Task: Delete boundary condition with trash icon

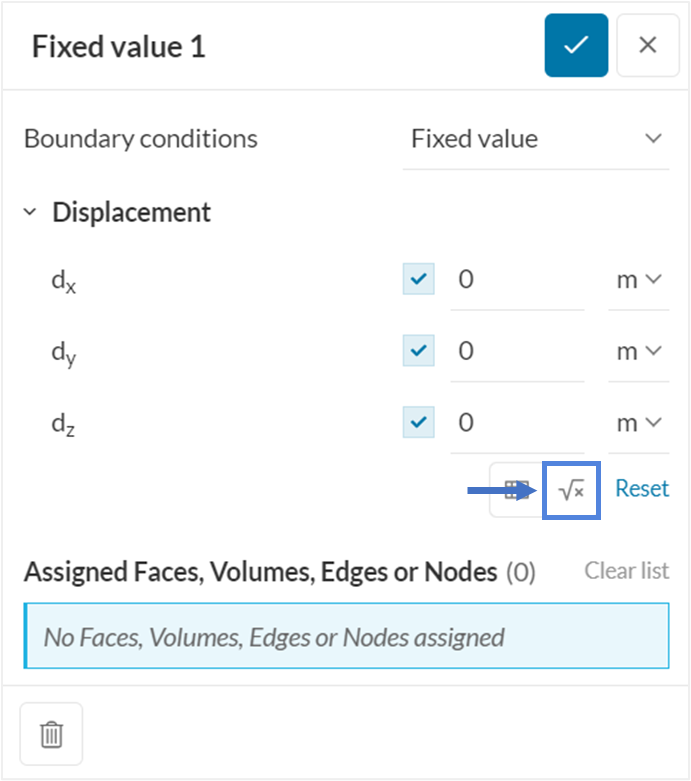Action: [51, 734]
